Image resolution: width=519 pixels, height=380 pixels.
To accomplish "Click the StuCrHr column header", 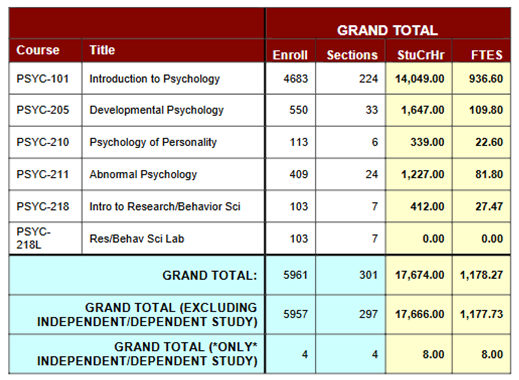I will (x=421, y=55).
